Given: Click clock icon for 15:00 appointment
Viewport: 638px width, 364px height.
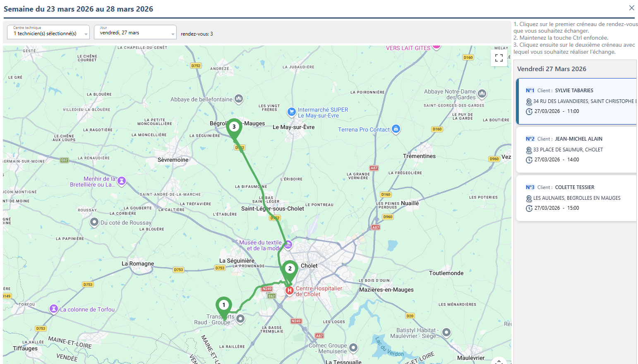Looking at the screenshot, I should pyautogui.click(x=529, y=208).
